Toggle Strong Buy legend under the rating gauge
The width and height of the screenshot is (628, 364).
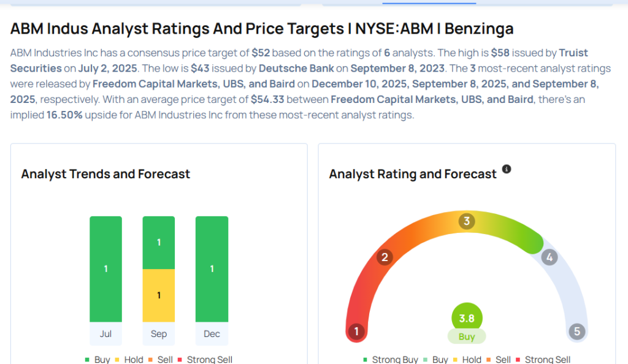(391, 360)
